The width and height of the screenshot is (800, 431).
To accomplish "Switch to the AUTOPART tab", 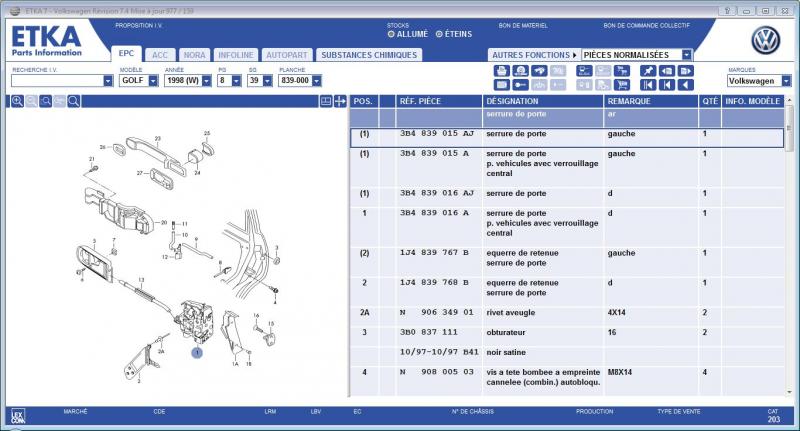I will 287,55.
